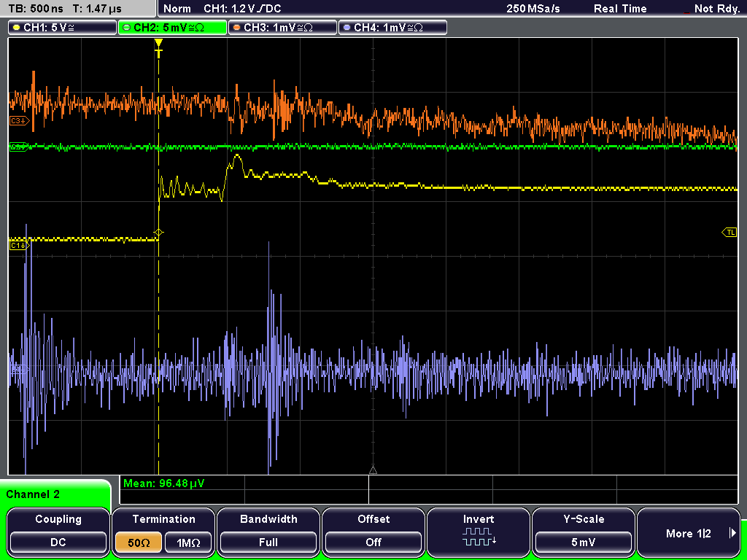Click the Channel 2 menu title
Viewport: 747px width, 560px height.
pos(33,494)
